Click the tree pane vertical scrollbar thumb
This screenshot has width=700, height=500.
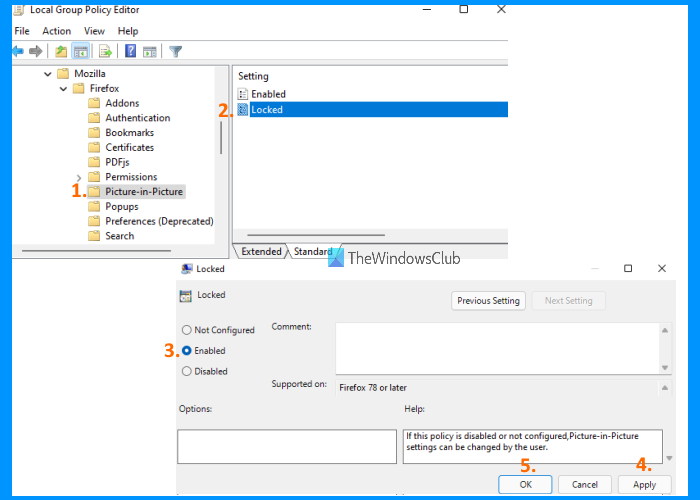click(x=221, y=138)
